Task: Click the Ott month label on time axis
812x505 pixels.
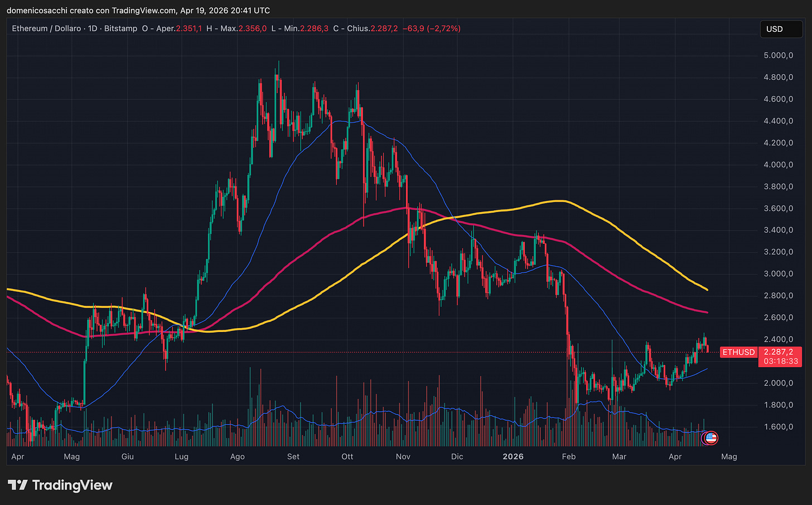Action: pos(347,456)
